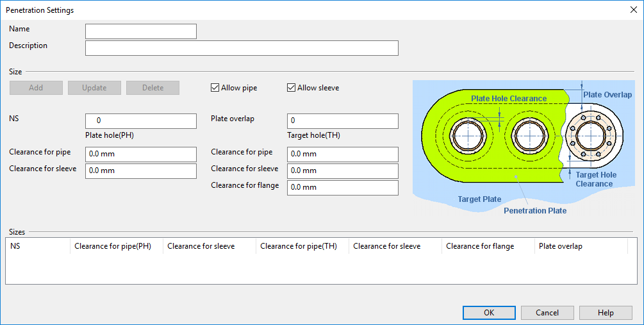Toggle the Allow sleeve checkbox
644x325 pixels.
tap(292, 88)
